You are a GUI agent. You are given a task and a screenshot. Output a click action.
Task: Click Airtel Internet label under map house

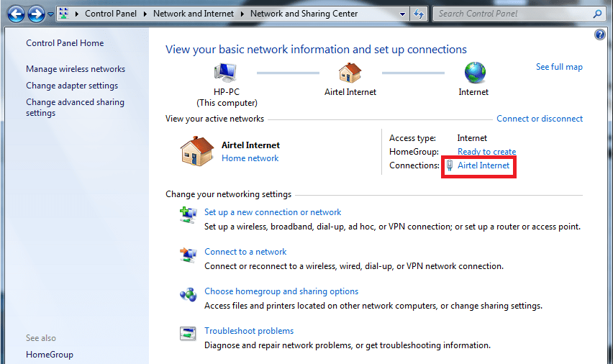[350, 92]
